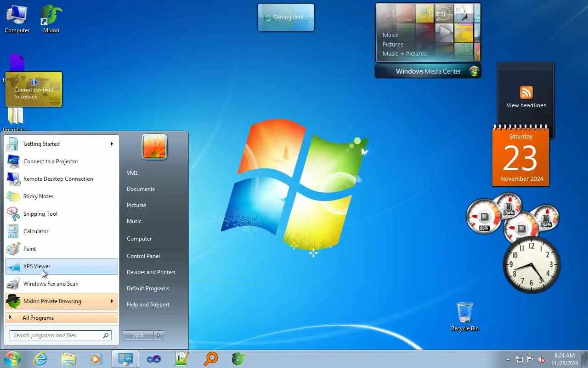The height and width of the screenshot is (368, 588).
Task: Open Windows Fax and Scan
Action: click(62, 284)
